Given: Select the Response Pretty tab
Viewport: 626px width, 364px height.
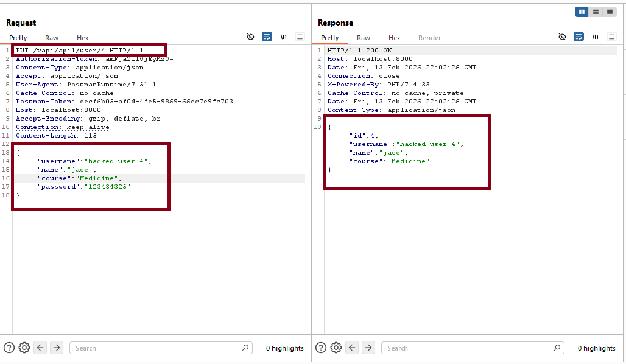Looking at the screenshot, I should tap(330, 38).
